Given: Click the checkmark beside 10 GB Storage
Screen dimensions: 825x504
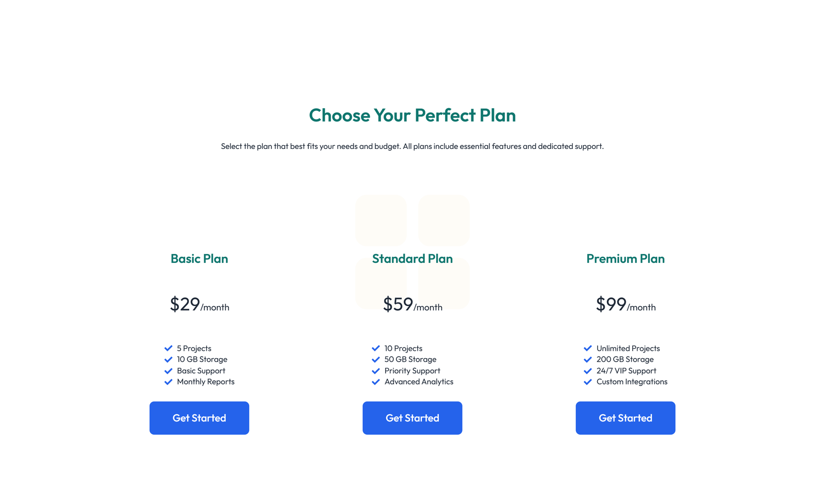Looking at the screenshot, I should click(x=169, y=359).
